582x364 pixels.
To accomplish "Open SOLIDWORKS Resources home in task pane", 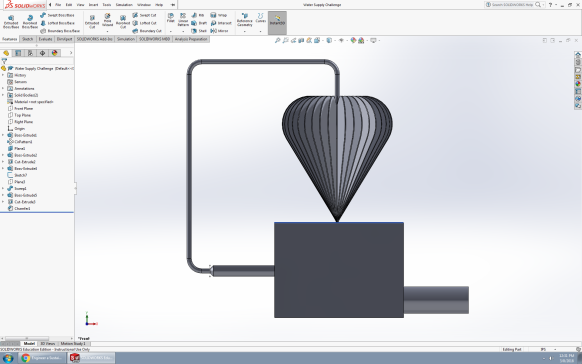I will [578, 55].
